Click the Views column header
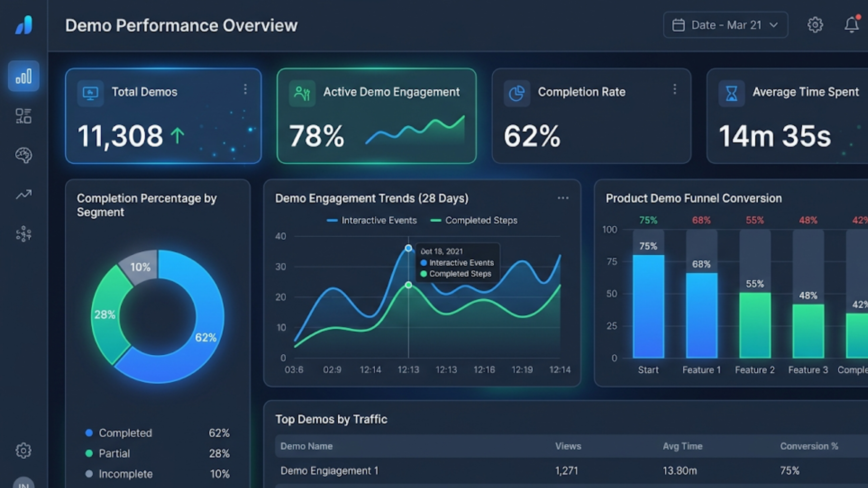Screen dimensions: 868x488 point(568,446)
